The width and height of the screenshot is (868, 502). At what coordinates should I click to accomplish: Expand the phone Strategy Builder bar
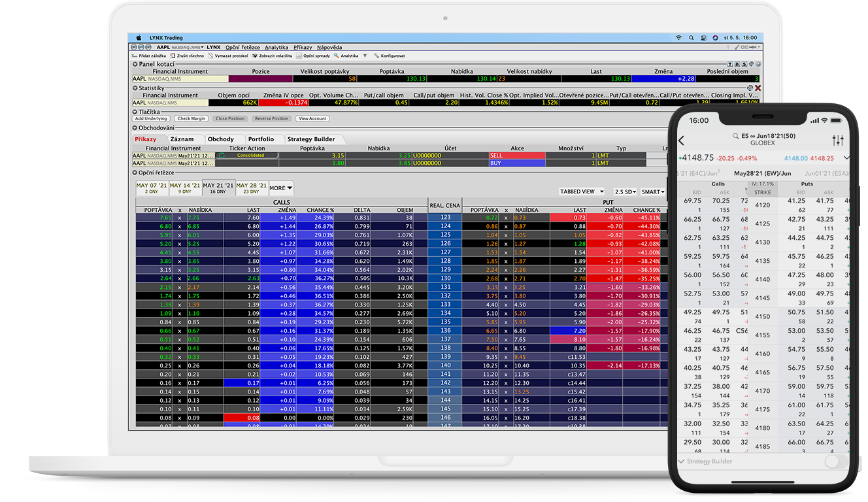point(682,461)
